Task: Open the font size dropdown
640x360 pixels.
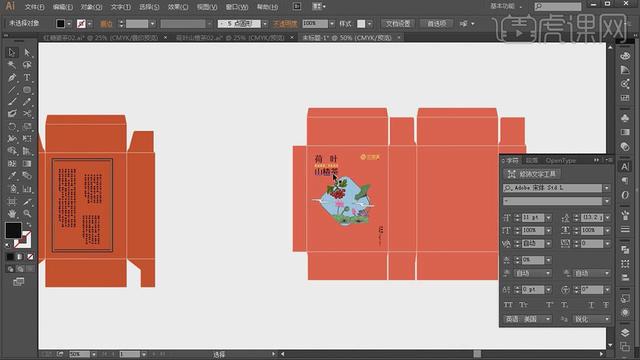Action: click(x=548, y=218)
